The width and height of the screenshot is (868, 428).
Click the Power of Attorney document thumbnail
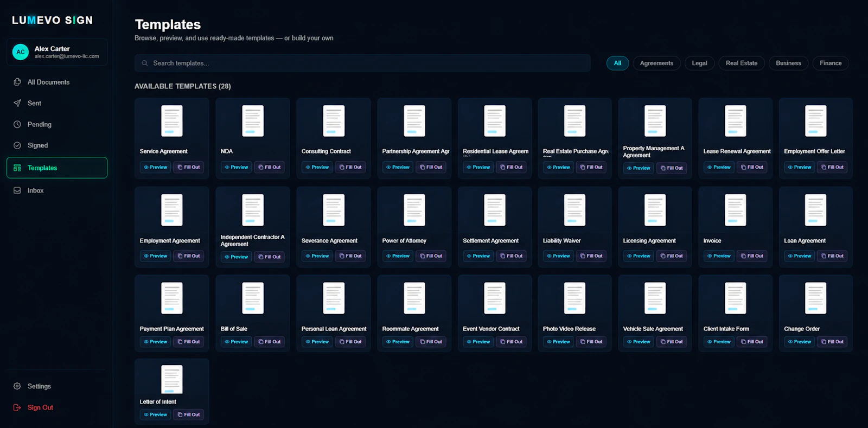[414, 210]
